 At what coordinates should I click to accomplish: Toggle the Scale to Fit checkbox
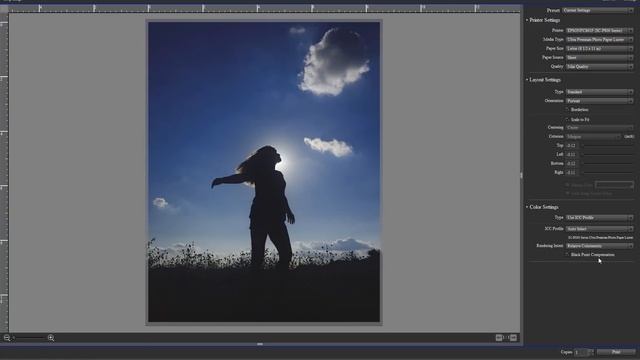coord(567,119)
